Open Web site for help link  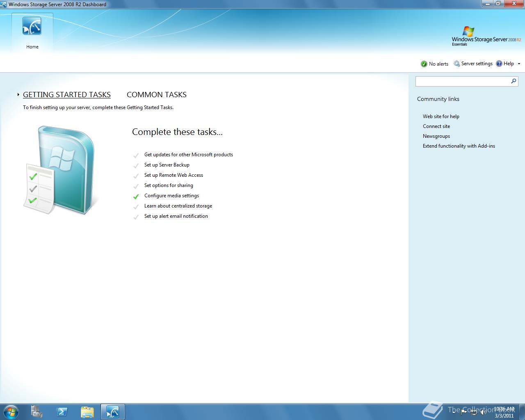click(x=441, y=116)
